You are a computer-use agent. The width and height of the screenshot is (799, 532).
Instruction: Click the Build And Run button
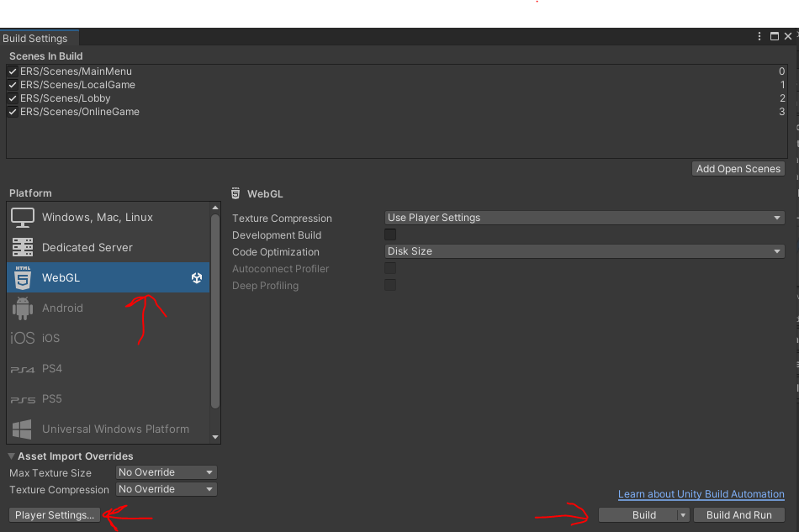739,515
